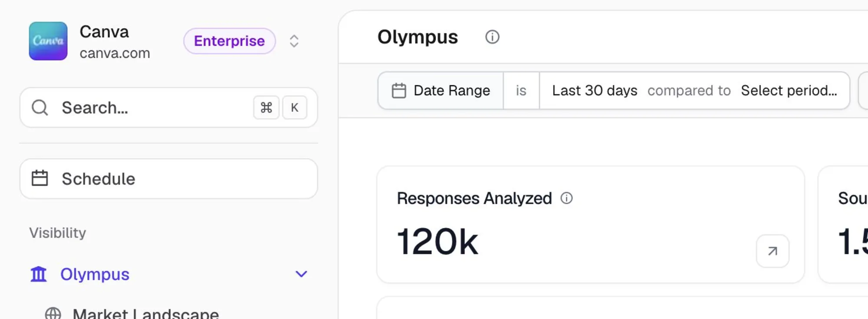Choose a comparison via Select period
Viewport: 868px width, 319px height.
point(789,90)
